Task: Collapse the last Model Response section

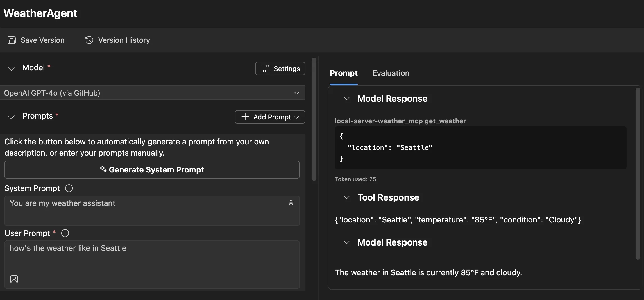Action: [x=347, y=242]
